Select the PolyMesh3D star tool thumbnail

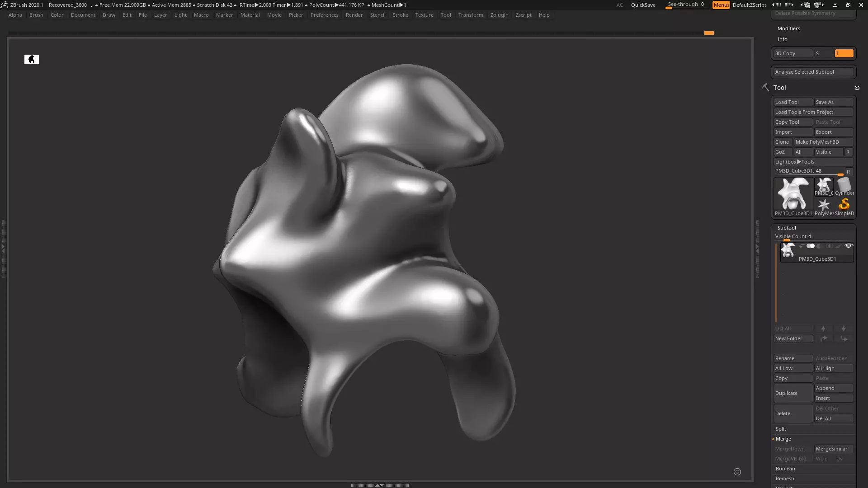tap(824, 206)
